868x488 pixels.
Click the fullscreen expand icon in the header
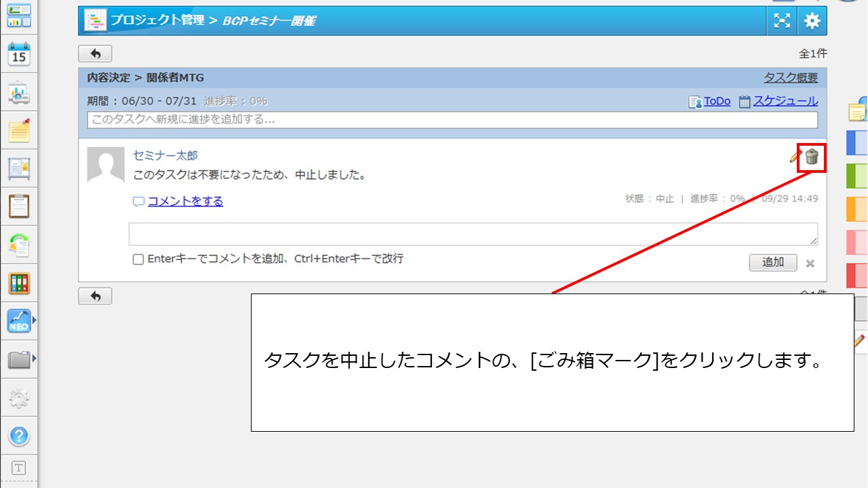782,21
